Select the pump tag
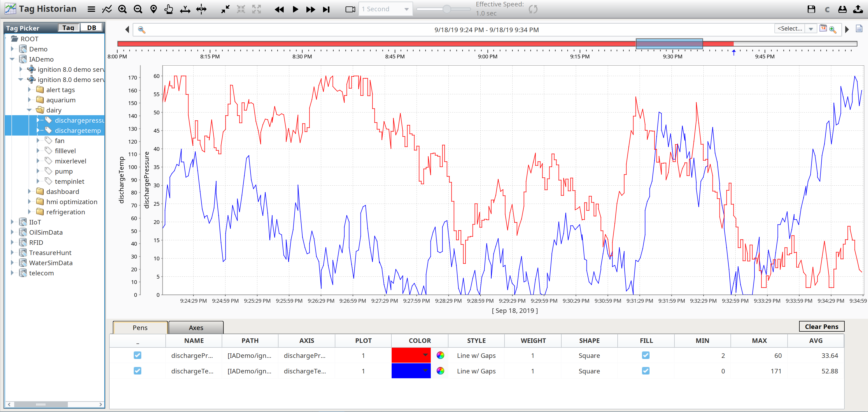The image size is (868, 412). (x=64, y=171)
